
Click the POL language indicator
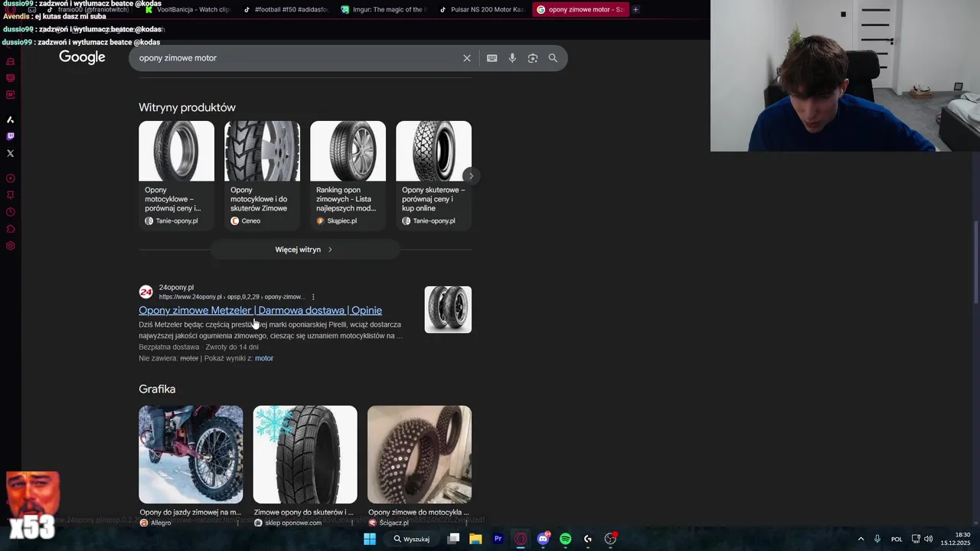click(x=897, y=539)
